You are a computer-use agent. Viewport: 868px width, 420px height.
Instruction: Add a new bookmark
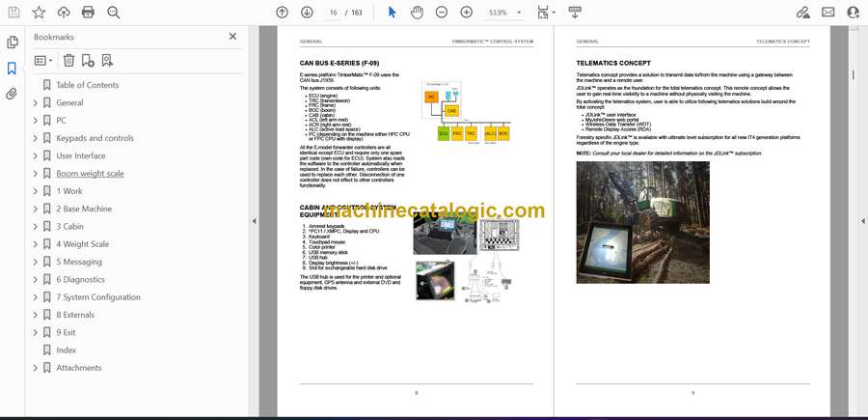point(88,61)
